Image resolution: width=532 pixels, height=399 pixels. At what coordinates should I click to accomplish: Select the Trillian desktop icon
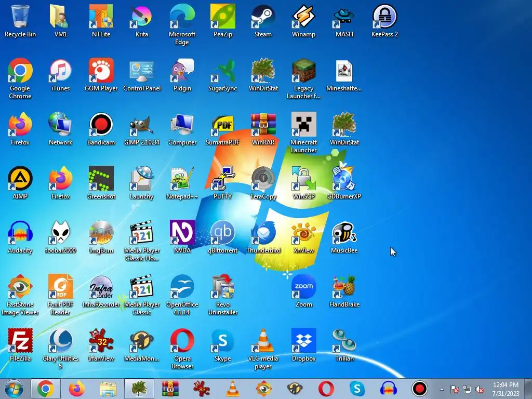click(344, 345)
